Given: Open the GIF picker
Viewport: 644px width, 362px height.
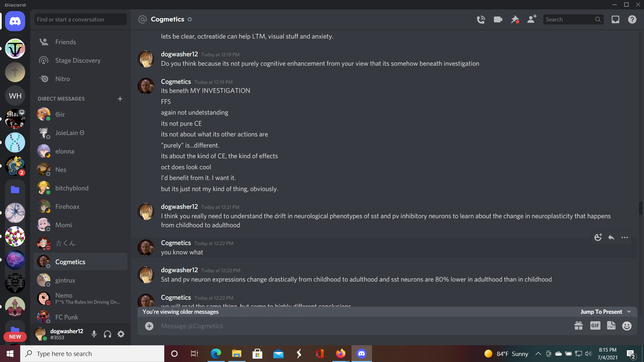Looking at the screenshot, I should [x=595, y=326].
